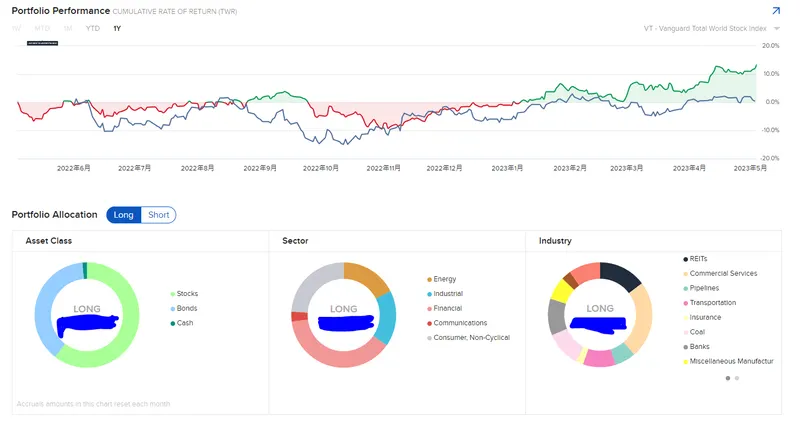Screen dimensions: 800x422
Task: Click the Financial legend dot in Sector
Action: (429, 308)
